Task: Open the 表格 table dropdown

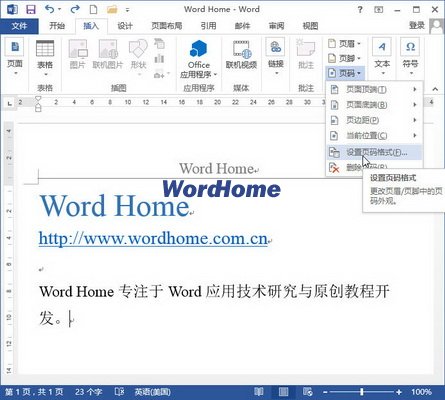Action: point(45,58)
